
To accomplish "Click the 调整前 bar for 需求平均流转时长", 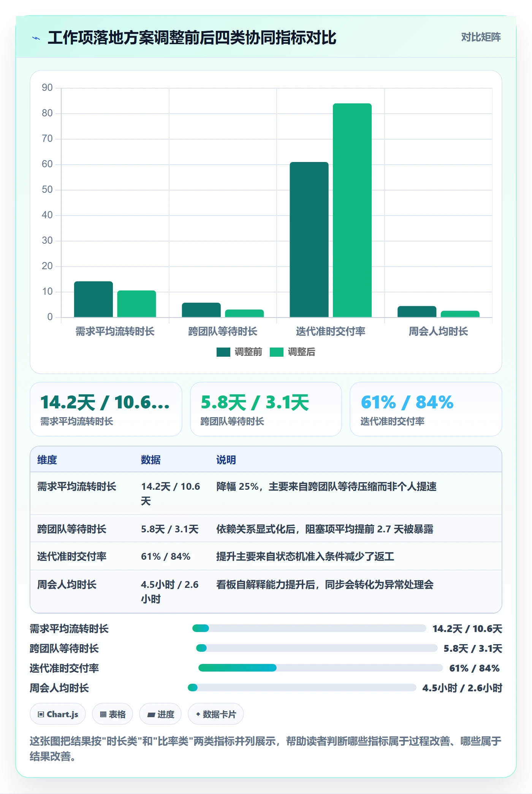I will [93, 299].
